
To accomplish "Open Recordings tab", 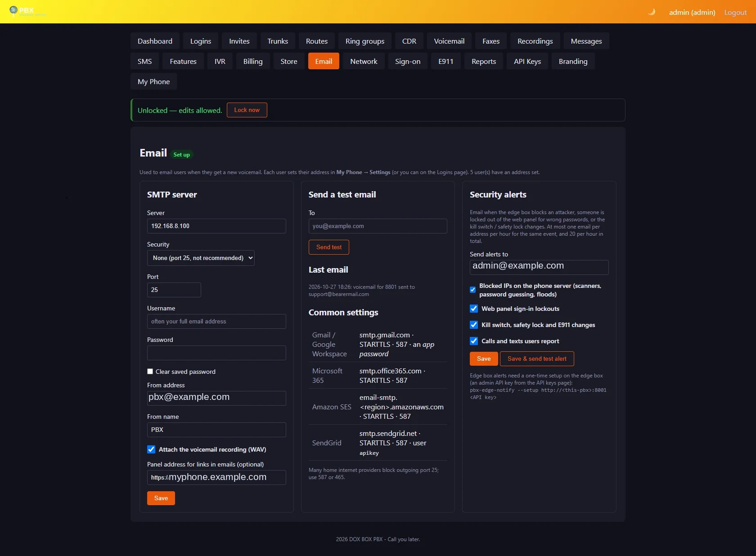I will (x=535, y=41).
